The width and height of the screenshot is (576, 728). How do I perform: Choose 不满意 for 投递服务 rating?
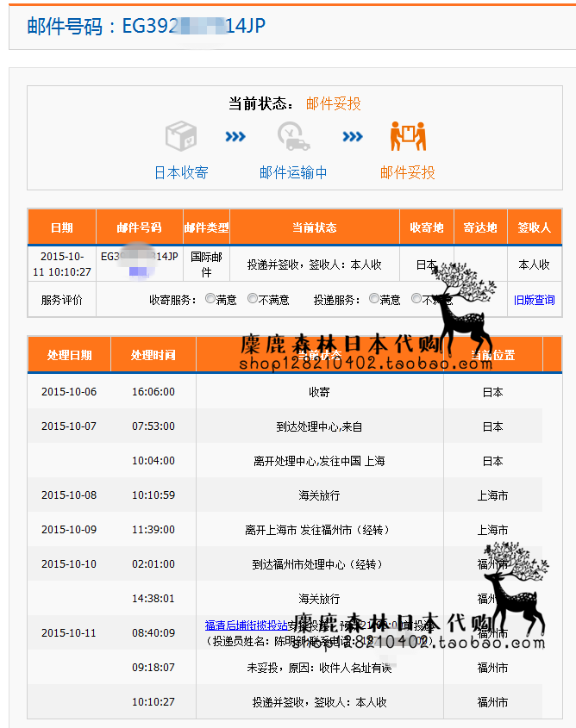pos(416,299)
